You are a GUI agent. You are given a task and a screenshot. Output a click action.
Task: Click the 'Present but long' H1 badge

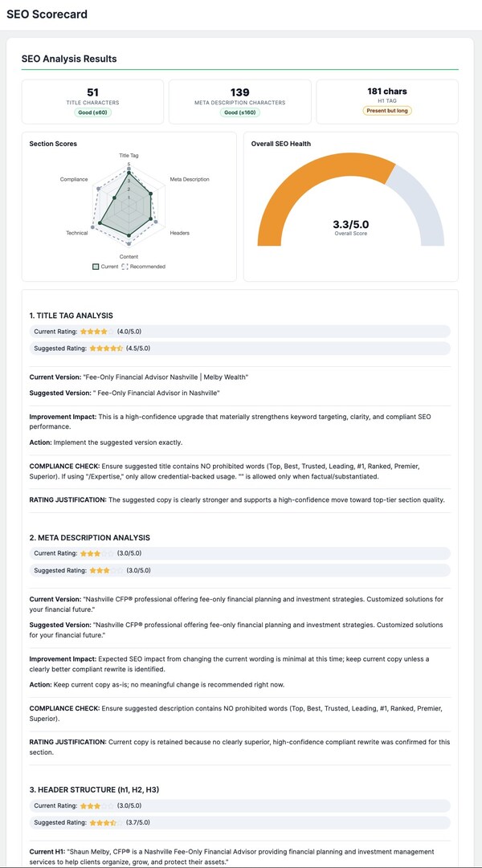tap(387, 111)
